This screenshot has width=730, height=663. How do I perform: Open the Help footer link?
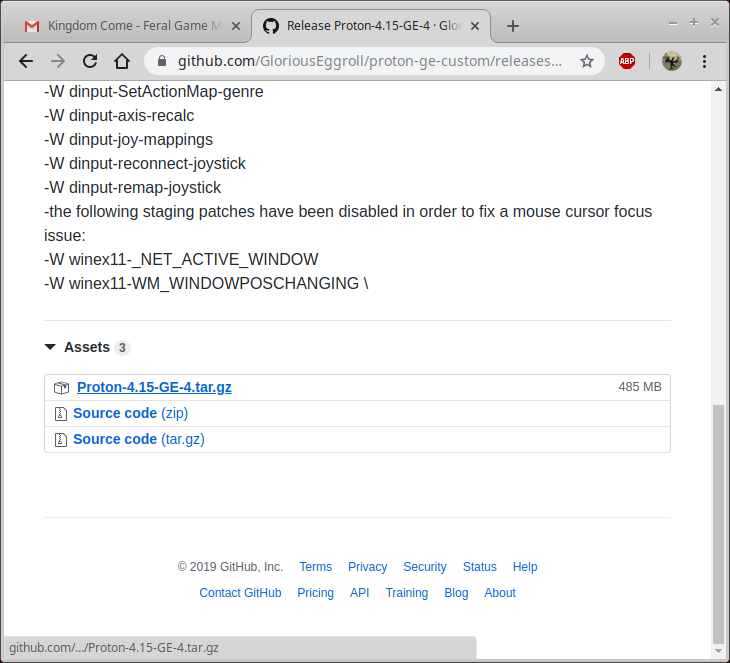pyautogui.click(x=525, y=567)
